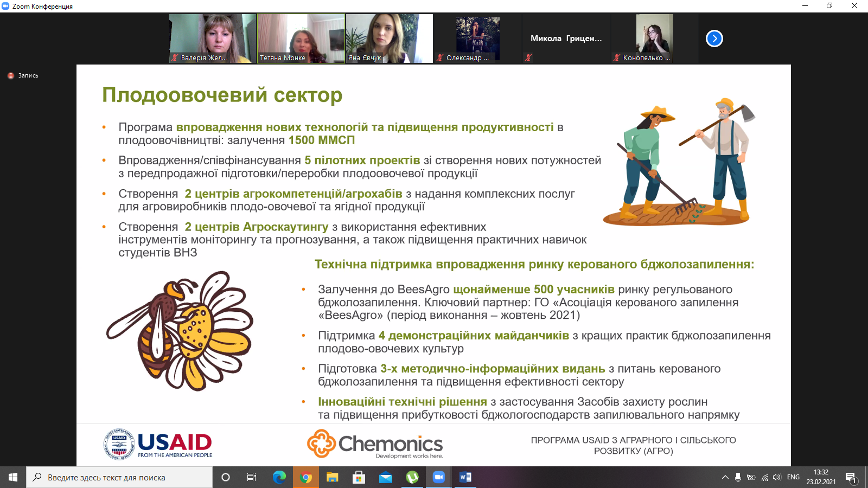This screenshot has width=868, height=488.
Task: Click muted microphone icon on Олександр tile
Action: (441, 57)
